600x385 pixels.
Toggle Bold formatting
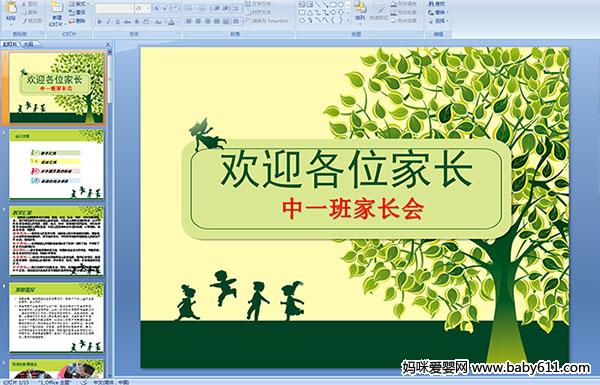tap(99, 22)
